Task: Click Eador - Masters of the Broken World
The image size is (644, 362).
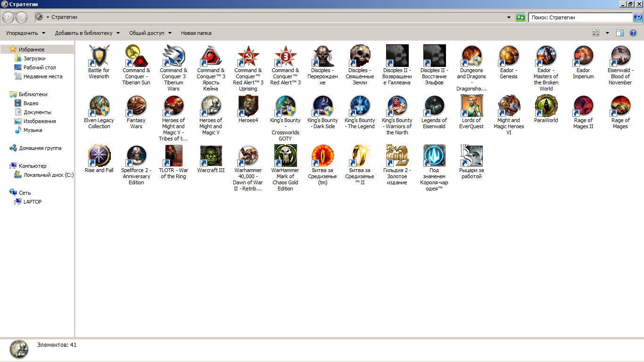Action: (x=546, y=56)
